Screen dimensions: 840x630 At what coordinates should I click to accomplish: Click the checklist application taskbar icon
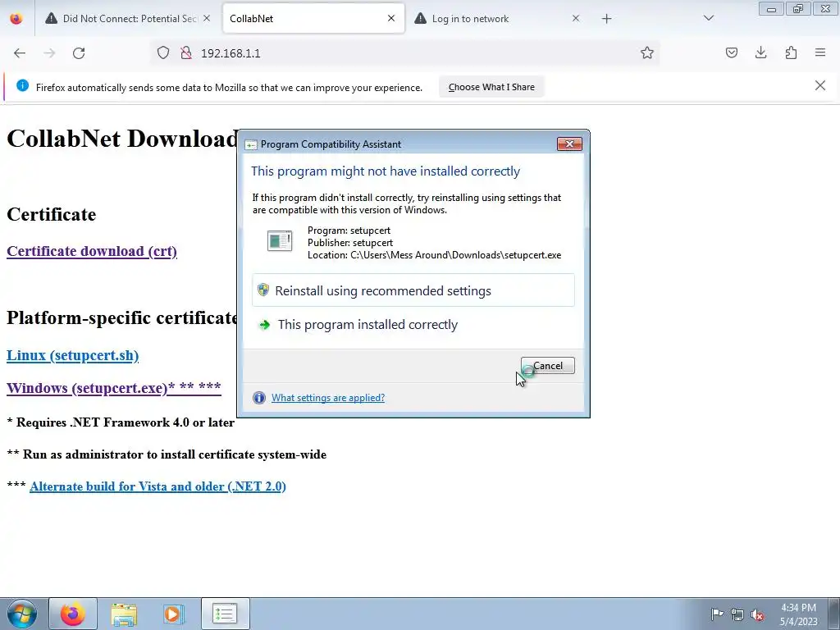[x=225, y=614]
